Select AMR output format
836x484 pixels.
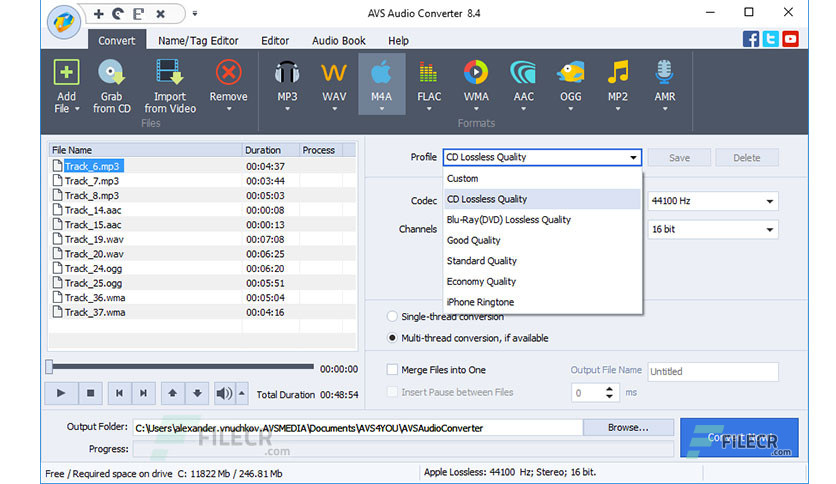pos(665,84)
